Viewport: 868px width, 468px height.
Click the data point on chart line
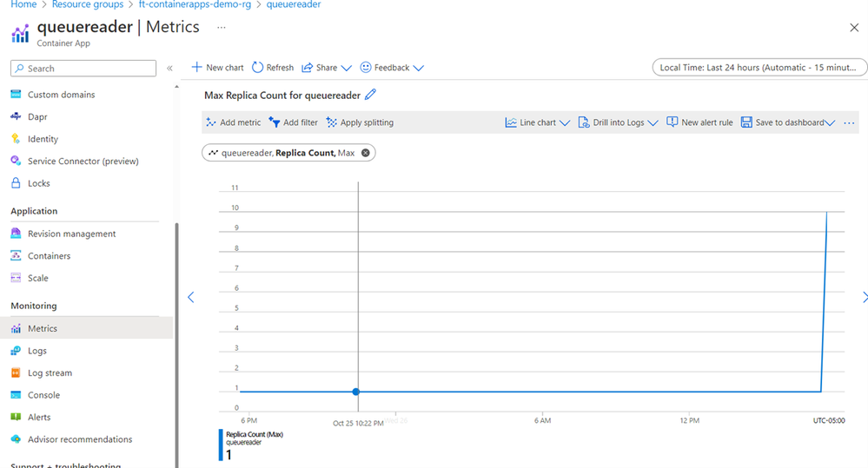[356, 392]
